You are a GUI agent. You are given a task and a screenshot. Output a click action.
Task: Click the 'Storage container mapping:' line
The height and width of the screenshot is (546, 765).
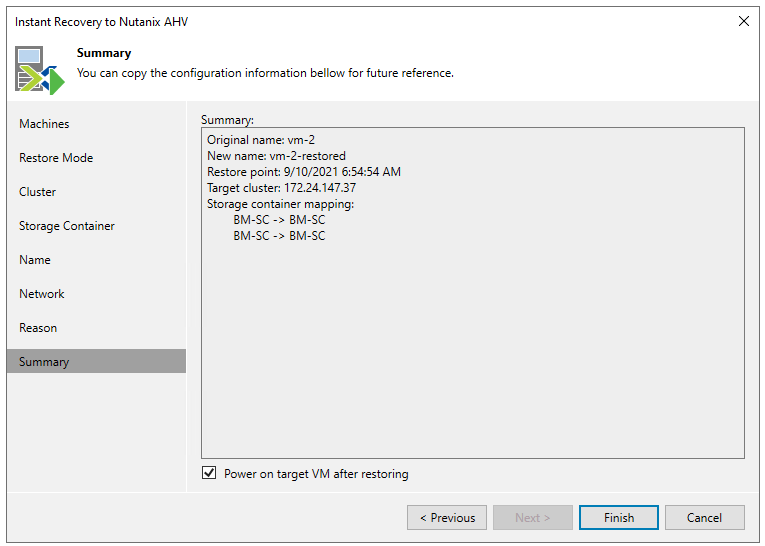281,204
